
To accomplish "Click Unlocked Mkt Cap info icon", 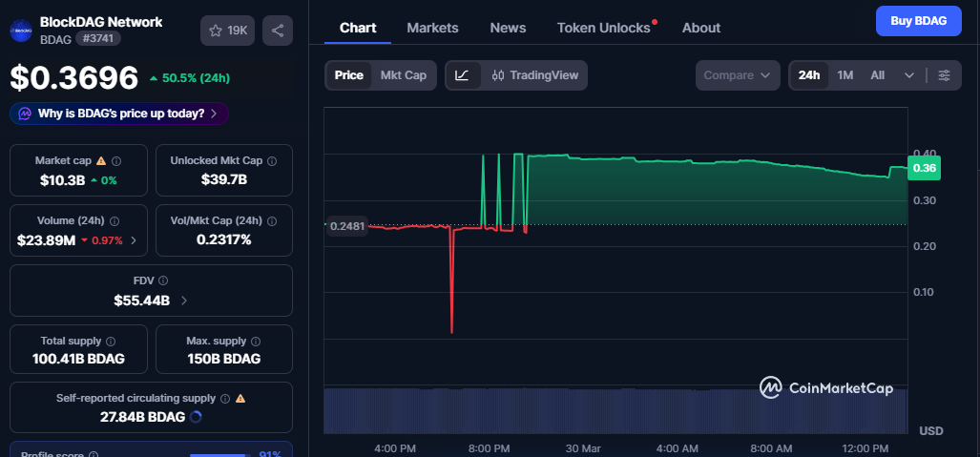I will click(x=272, y=161).
